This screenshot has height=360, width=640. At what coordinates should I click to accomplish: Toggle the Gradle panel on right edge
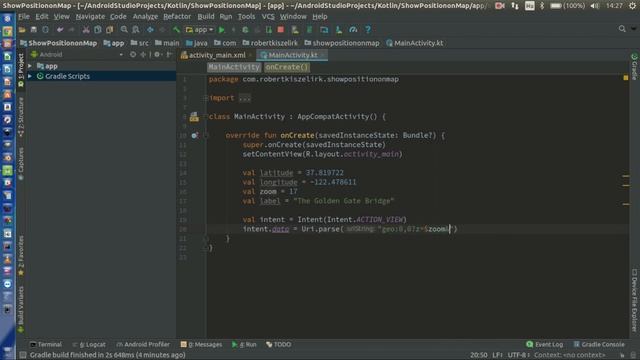[634, 67]
